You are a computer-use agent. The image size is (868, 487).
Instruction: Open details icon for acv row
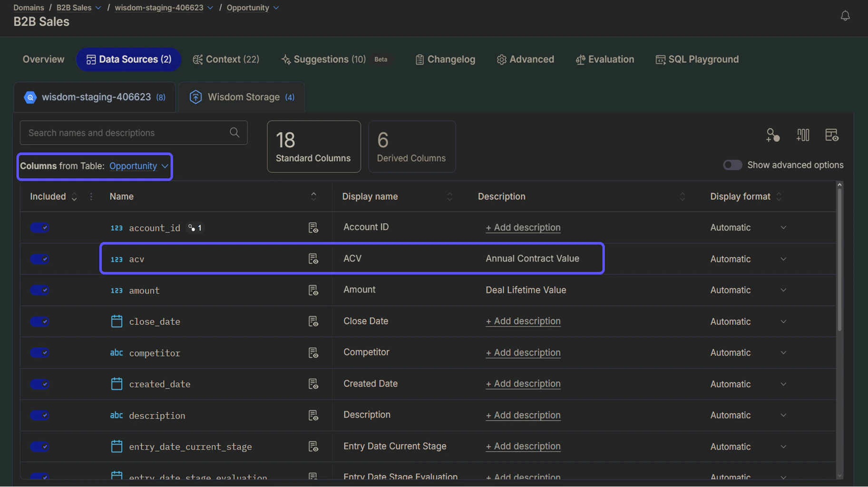point(313,259)
